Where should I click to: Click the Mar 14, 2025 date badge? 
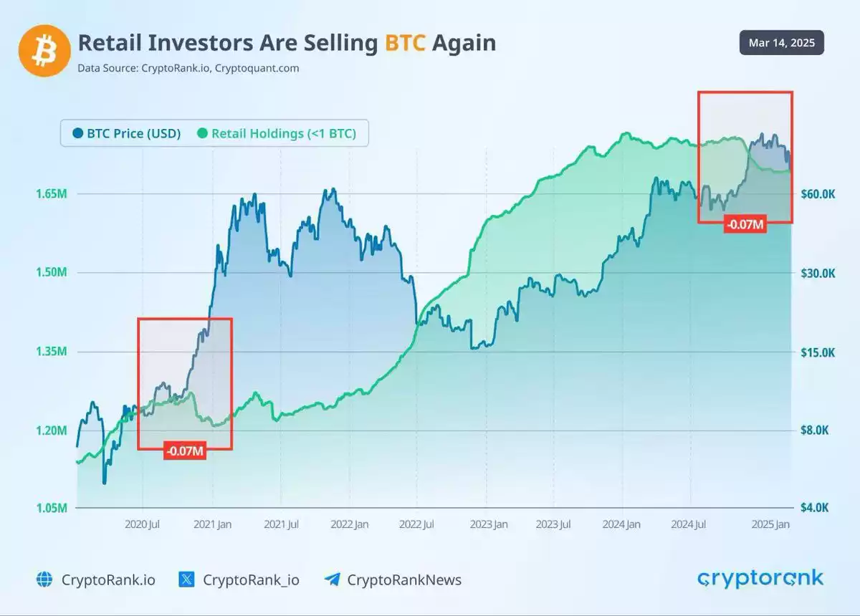(x=782, y=43)
